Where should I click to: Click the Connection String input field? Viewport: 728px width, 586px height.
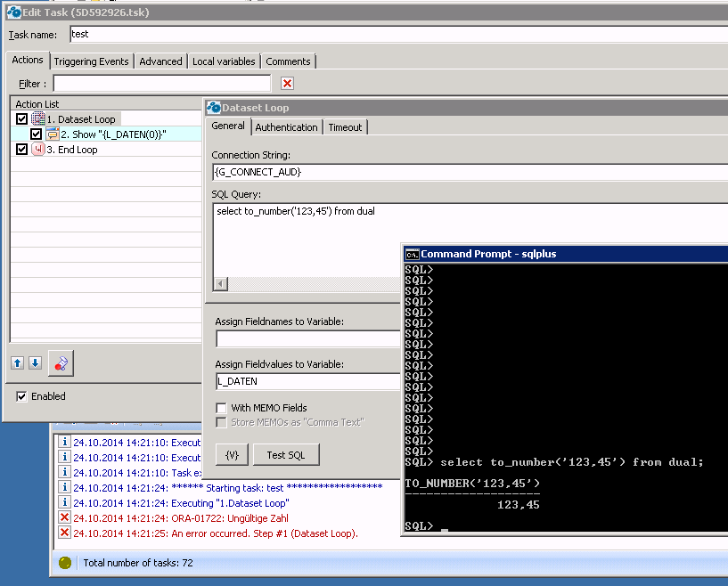(x=470, y=172)
